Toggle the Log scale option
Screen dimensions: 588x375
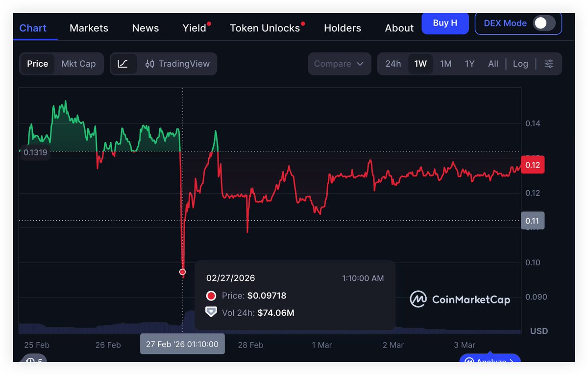[x=520, y=64]
